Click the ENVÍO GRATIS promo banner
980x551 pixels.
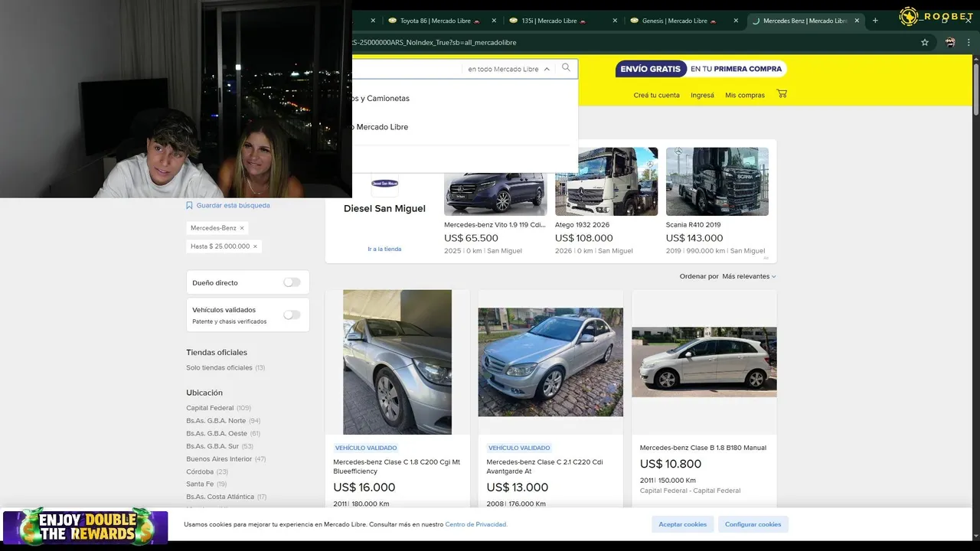(x=701, y=69)
